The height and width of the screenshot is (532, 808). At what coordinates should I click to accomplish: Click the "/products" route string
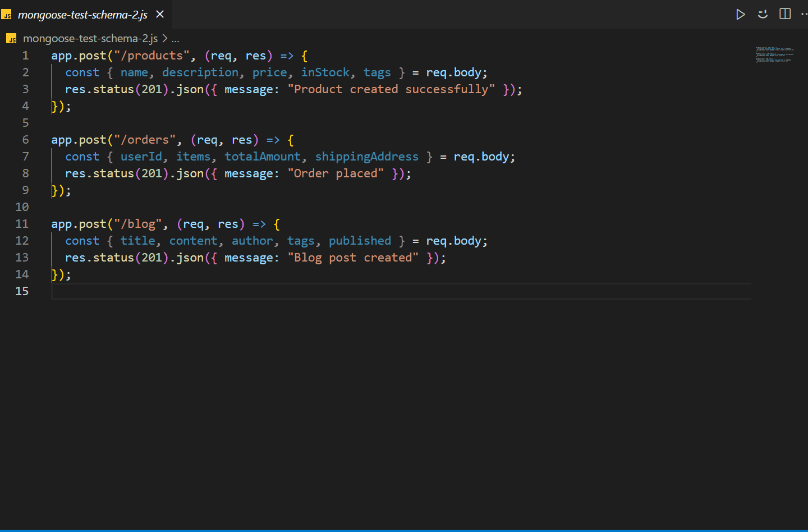click(151, 56)
